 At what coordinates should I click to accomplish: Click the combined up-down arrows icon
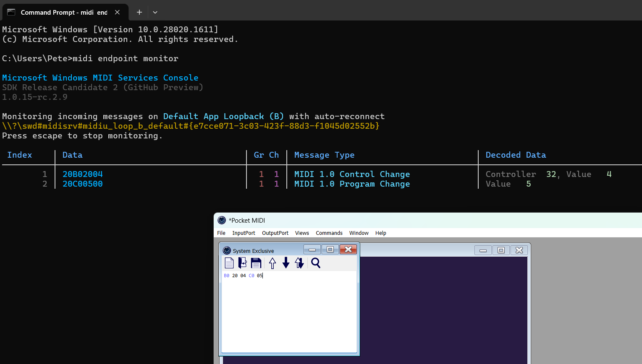[x=299, y=263]
